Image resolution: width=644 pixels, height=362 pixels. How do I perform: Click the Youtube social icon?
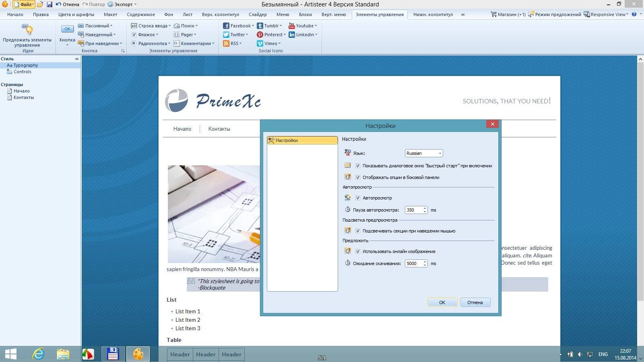pyautogui.click(x=292, y=26)
